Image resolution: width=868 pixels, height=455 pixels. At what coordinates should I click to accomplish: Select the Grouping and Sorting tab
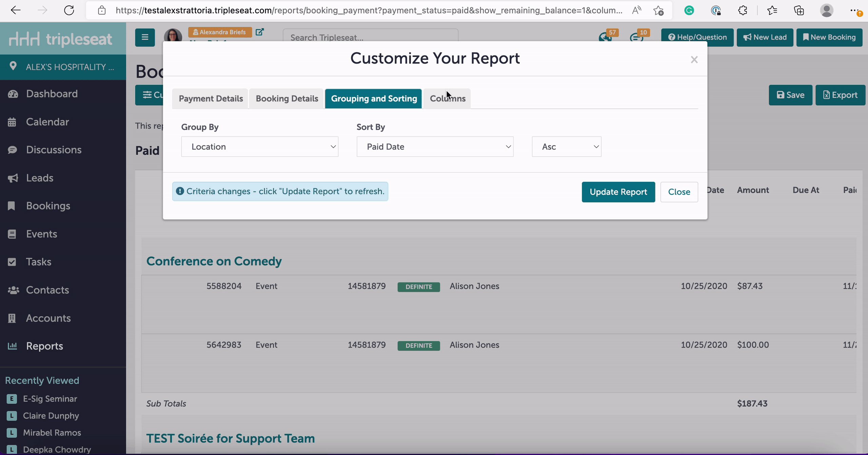374,99
